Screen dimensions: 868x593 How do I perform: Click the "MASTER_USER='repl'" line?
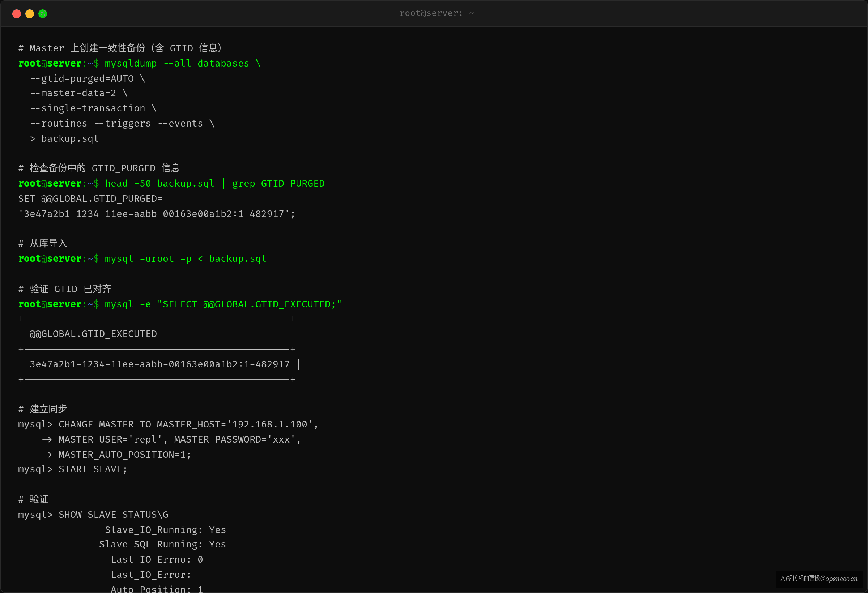(171, 440)
